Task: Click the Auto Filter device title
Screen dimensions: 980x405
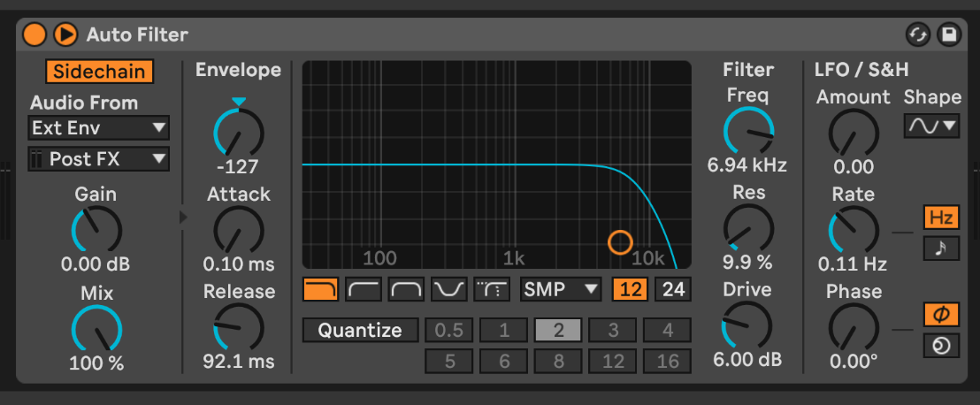Action: [137, 34]
